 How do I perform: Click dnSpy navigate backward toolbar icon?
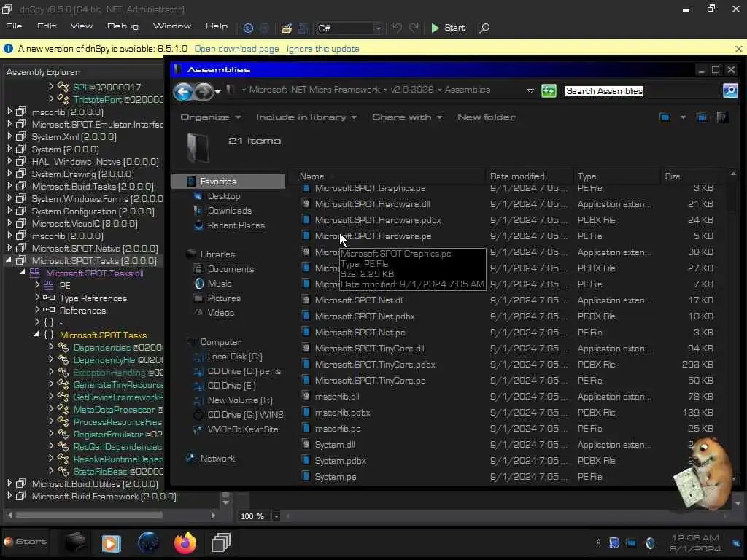tap(248, 28)
